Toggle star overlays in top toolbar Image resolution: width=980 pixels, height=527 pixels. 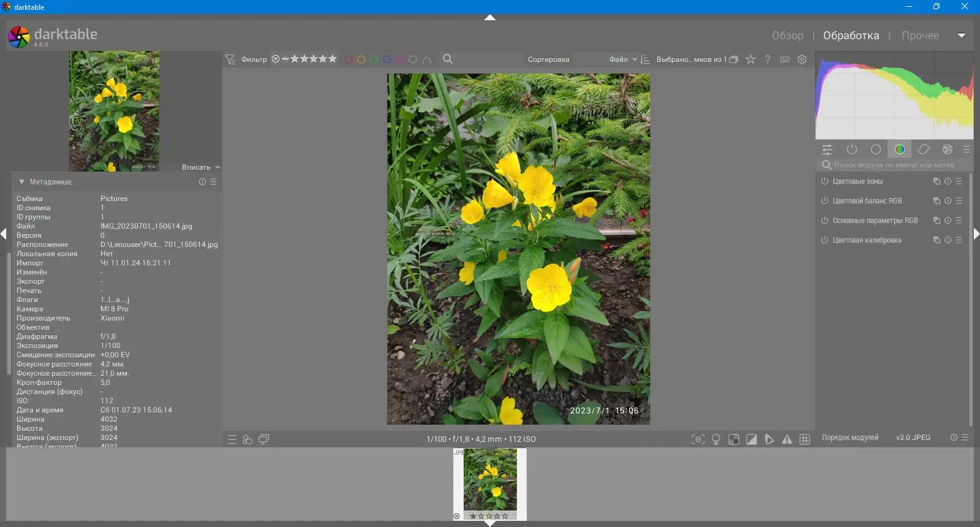[x=750, y=59]
